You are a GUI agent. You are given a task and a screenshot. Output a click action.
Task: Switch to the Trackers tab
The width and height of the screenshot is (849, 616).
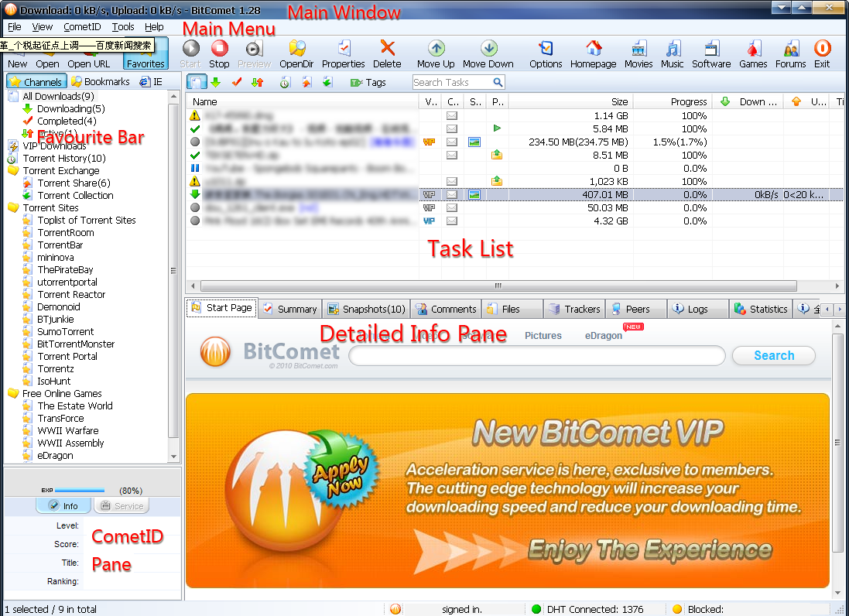point(574,309)
